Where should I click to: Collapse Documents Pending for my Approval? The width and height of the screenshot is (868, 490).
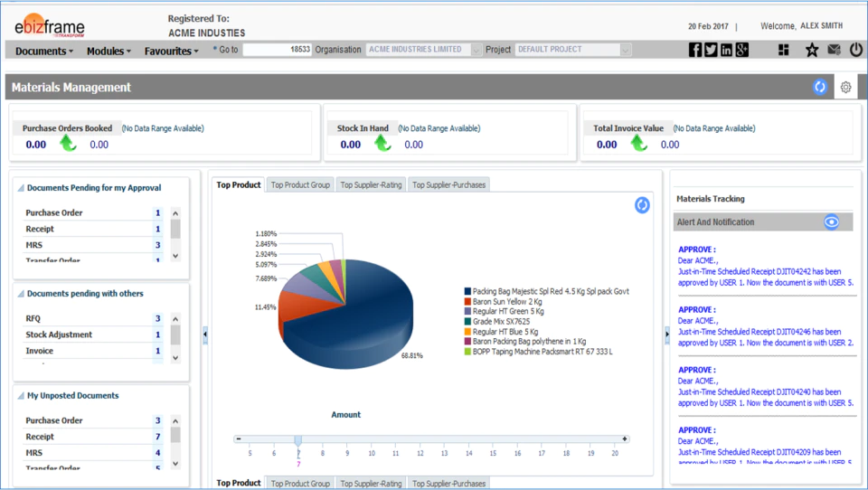point(21,188)
